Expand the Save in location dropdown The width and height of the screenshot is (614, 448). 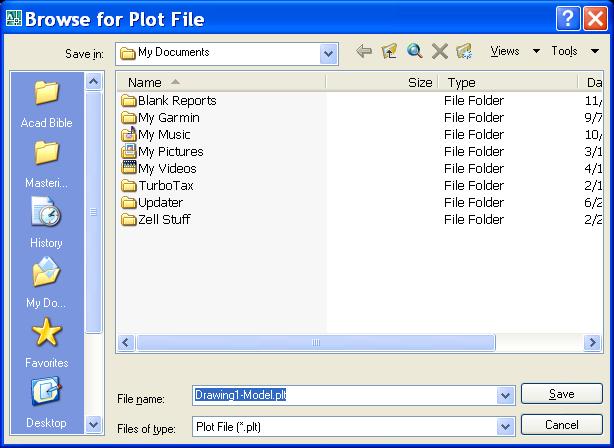[x=329, y=53]
